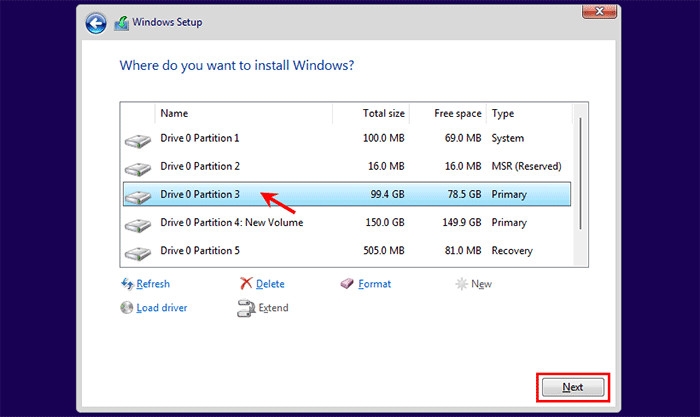Click the New starburst icon
Image resolution: width=700 pixels, height=417 pixels.
[461, 284]
